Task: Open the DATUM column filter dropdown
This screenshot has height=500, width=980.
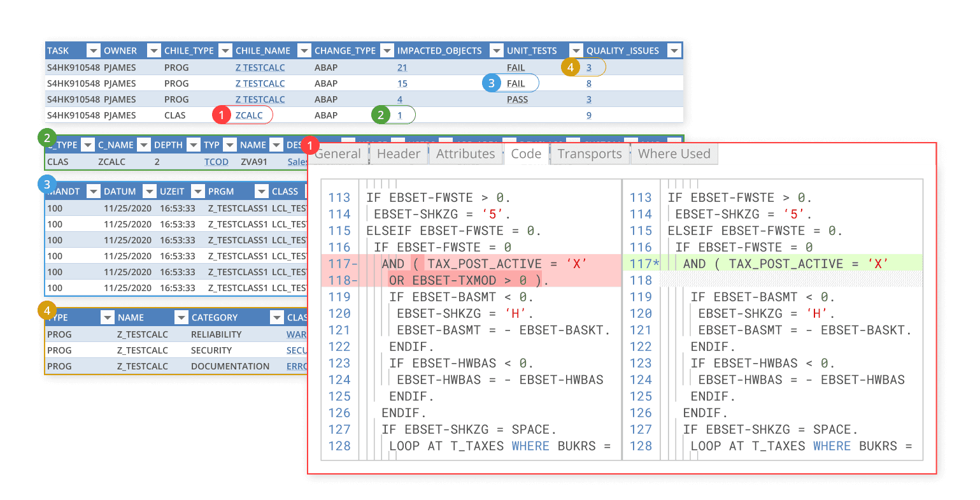Action: (x=149, y=192)
